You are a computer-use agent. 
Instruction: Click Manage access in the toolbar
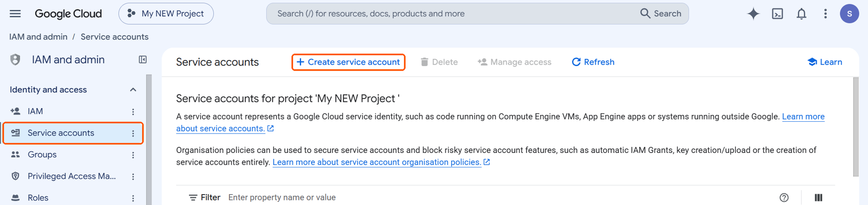tap(514, 62)
